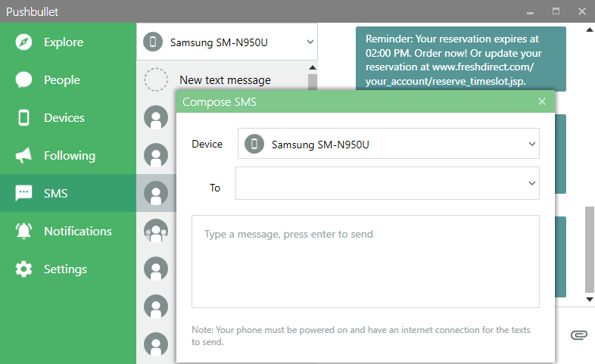Click the phone icon beside top Samsung SM-N950U

click(153, 42)
